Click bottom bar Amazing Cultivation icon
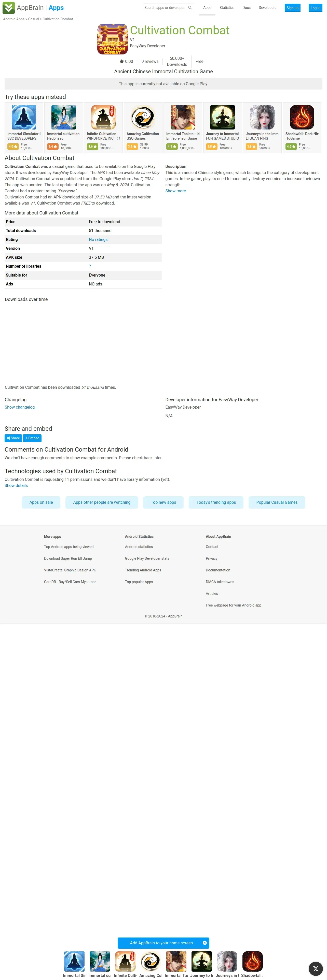 [x=151, y=961]
